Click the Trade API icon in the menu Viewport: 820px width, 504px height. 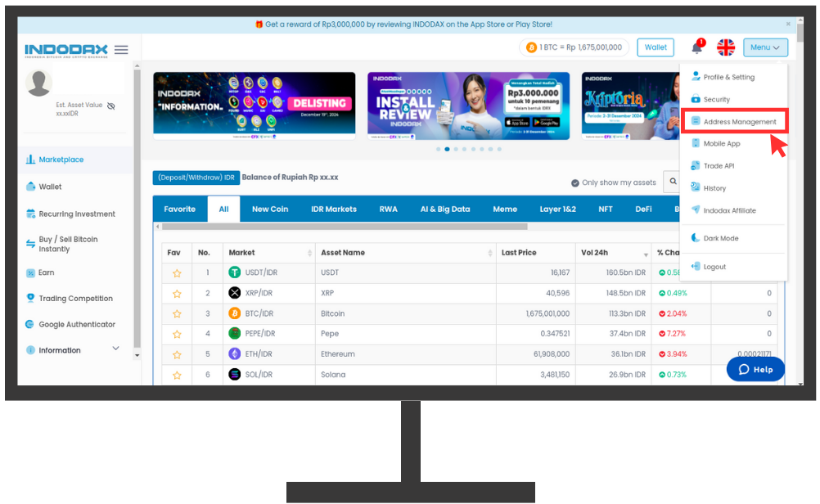696,166
